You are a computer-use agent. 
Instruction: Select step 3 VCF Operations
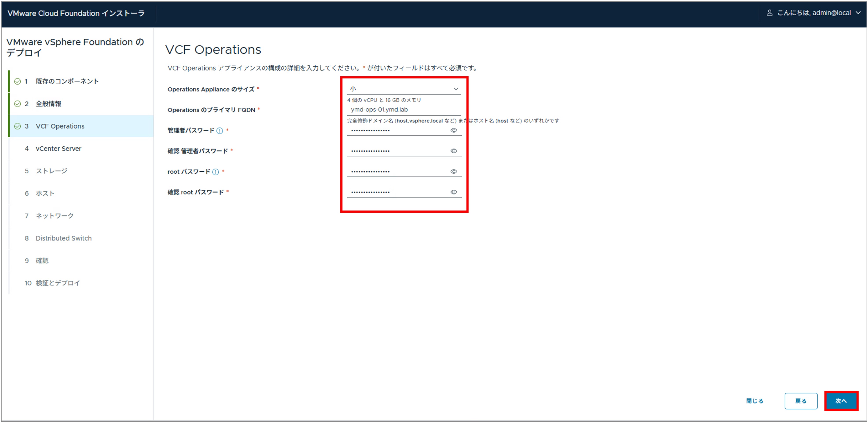(81, 126)
